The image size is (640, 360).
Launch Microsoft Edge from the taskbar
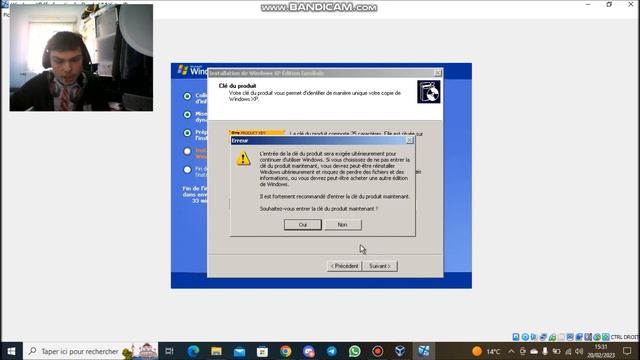[x=193, y=351]
